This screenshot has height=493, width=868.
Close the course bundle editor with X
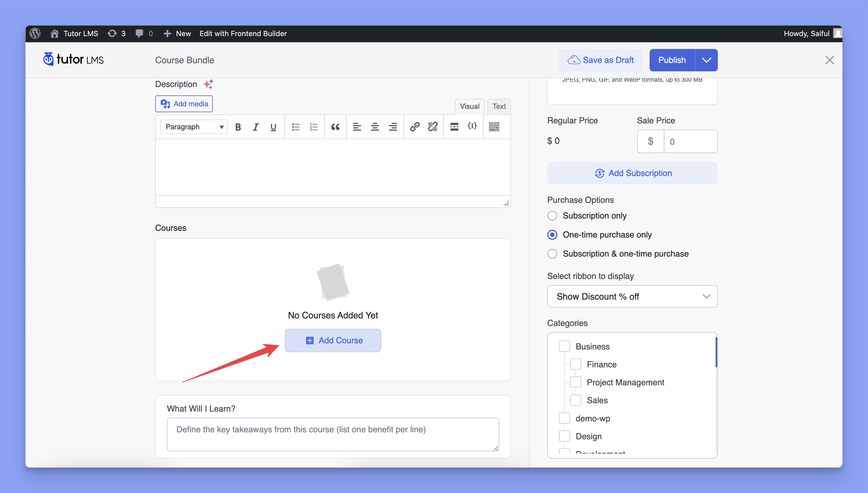[x=829, y=60]
